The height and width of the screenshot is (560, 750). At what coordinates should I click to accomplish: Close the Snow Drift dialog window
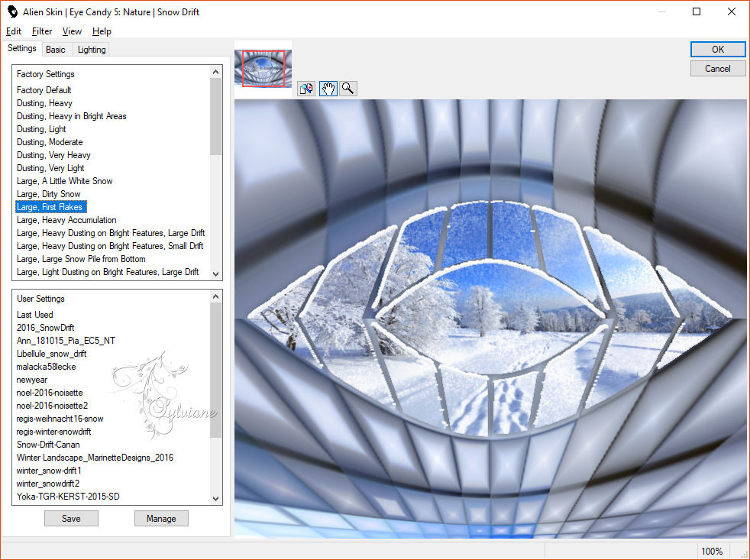click(x=732, y=12)
